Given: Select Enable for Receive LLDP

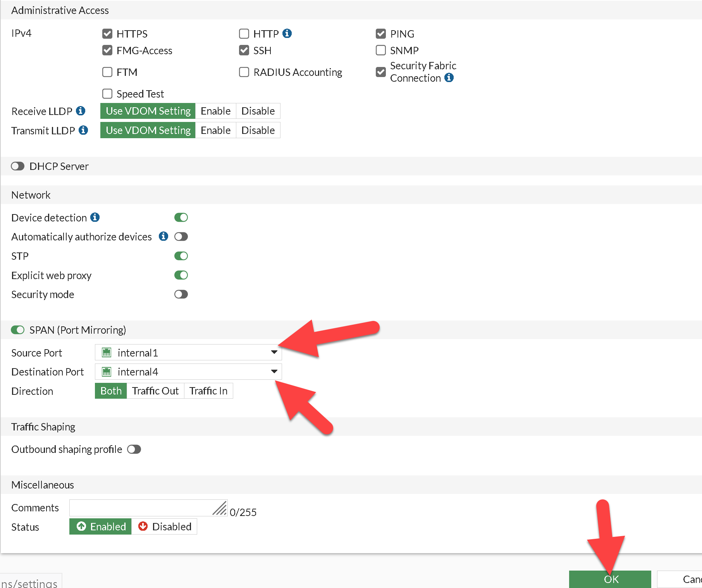Looking at the screenshot, I should coord(215,111).
